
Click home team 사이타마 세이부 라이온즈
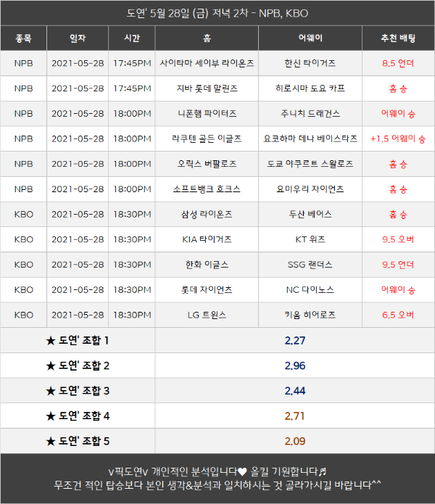pyautogui.click(x=207, y=63)
